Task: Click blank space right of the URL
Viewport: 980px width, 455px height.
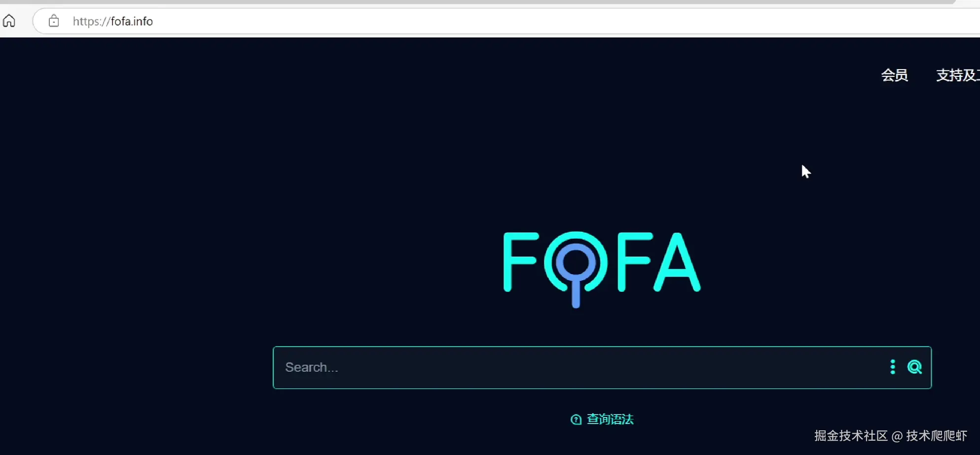Action: 543,21
